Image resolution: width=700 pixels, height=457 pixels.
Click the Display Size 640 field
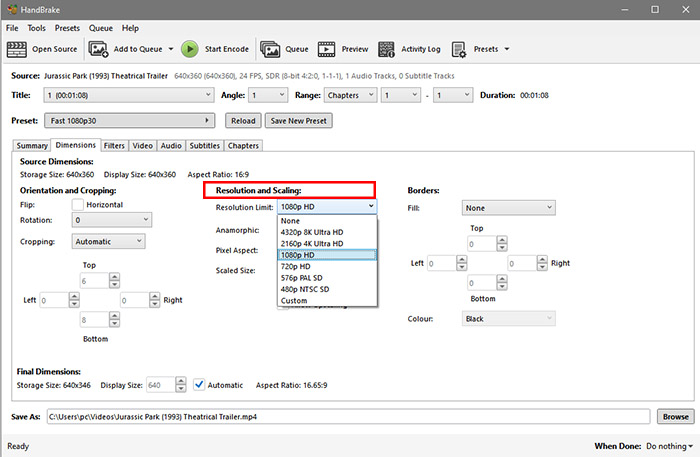161,385
